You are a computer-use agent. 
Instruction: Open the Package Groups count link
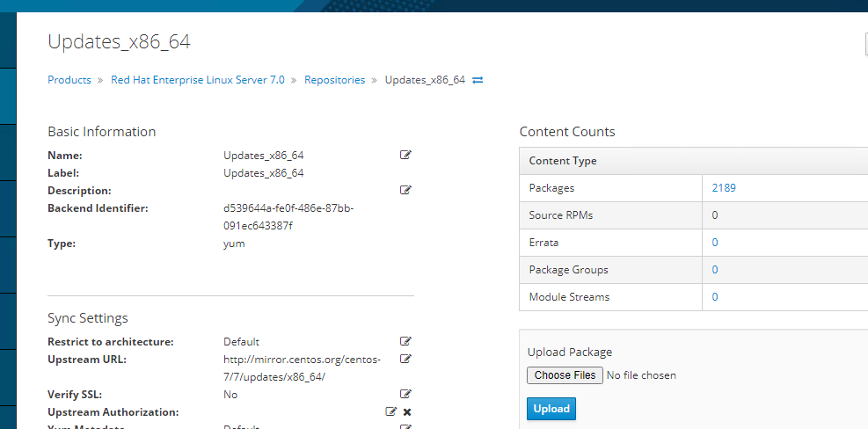click(x=715, y=270)
